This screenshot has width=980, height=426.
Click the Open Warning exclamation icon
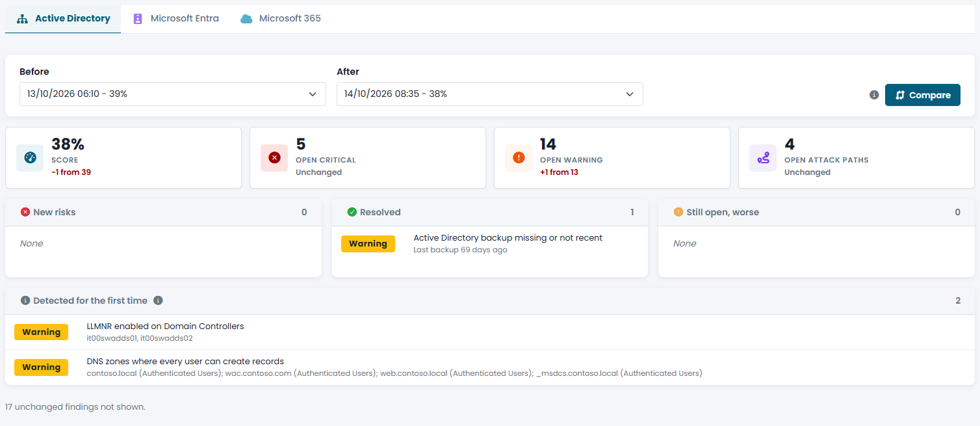click(x=519, y=157)
